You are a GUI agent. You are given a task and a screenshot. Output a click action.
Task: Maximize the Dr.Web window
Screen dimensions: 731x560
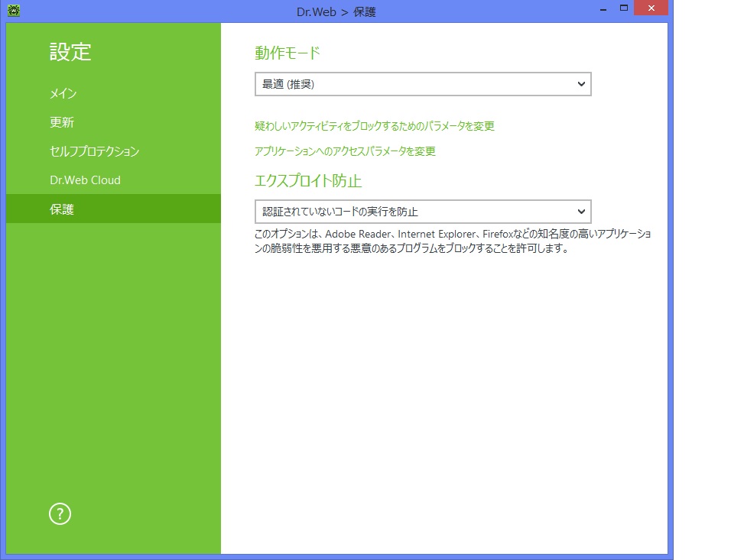624,8
